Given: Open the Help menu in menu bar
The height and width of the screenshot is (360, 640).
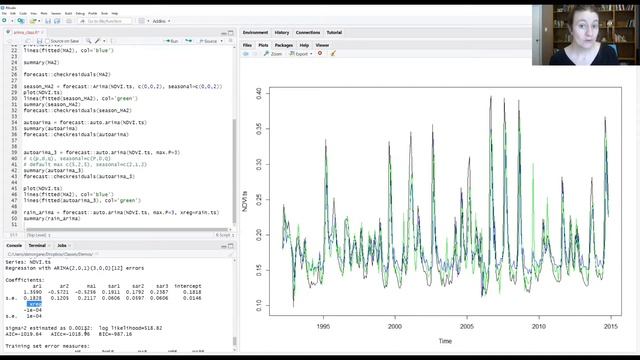Looking at the screenshot, I should (x=115, y=13).
